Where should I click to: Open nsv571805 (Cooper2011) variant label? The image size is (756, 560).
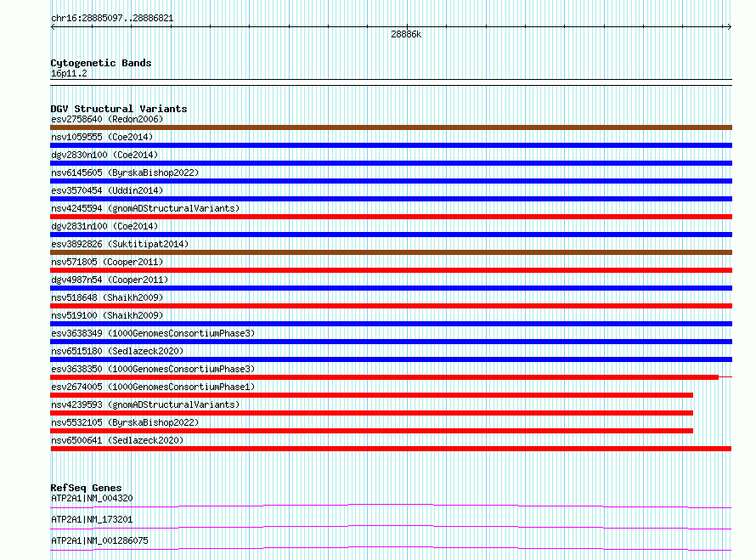point(107,262)
